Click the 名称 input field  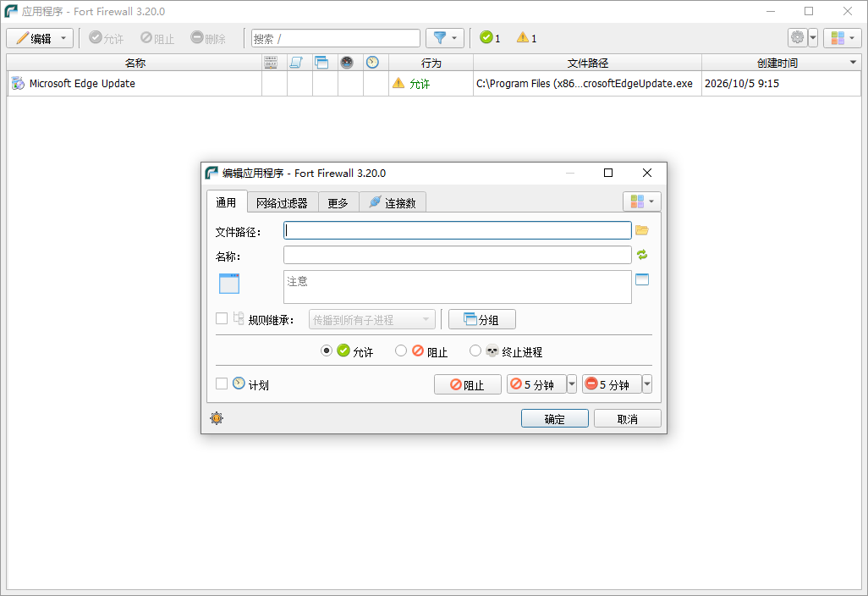coord(457,255)
